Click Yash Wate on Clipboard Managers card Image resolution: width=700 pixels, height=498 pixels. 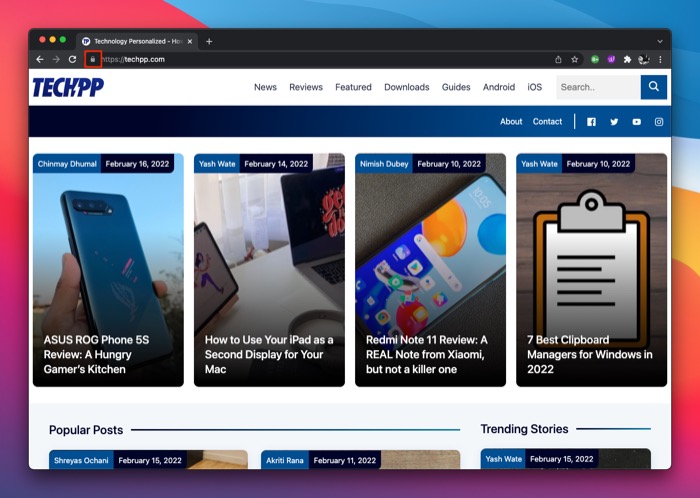coord(539,164)
